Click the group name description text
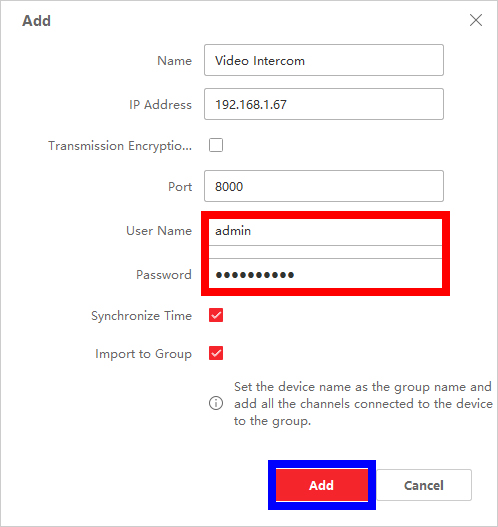Image resolution: width=498 pixels, height=527 pixels. 363,404
